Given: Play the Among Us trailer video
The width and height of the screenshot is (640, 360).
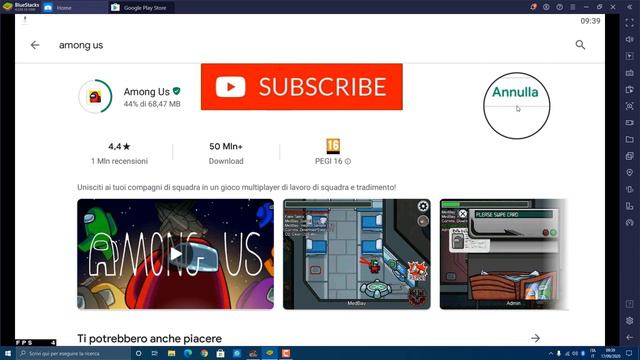Looking at the screenshot, I should 176,254.
